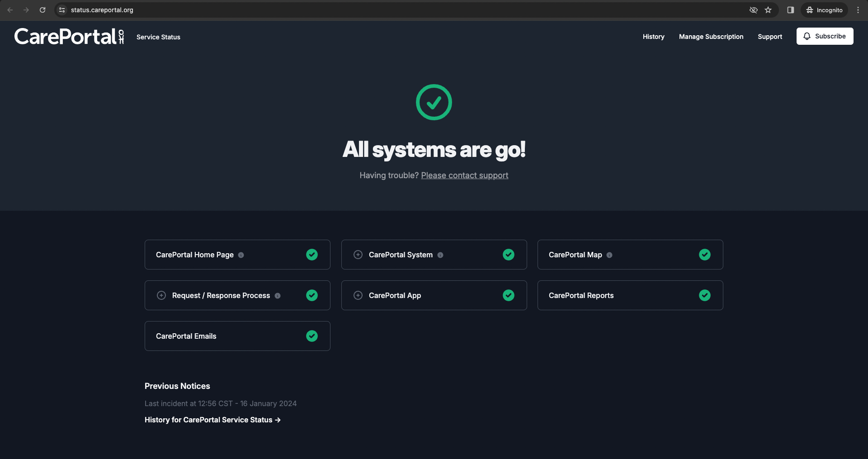Image resolution: width=868 pixels, height=459 pixels.
Task: Click the info icon beside CarePortal Map
Action: point(609,255)
